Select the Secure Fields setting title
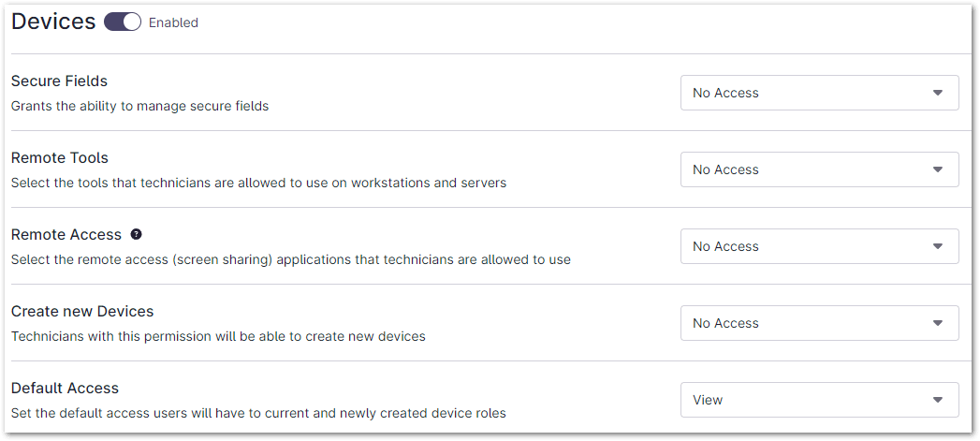The height and width of the screenshot is (441, 980). click(x=59, y=81)
